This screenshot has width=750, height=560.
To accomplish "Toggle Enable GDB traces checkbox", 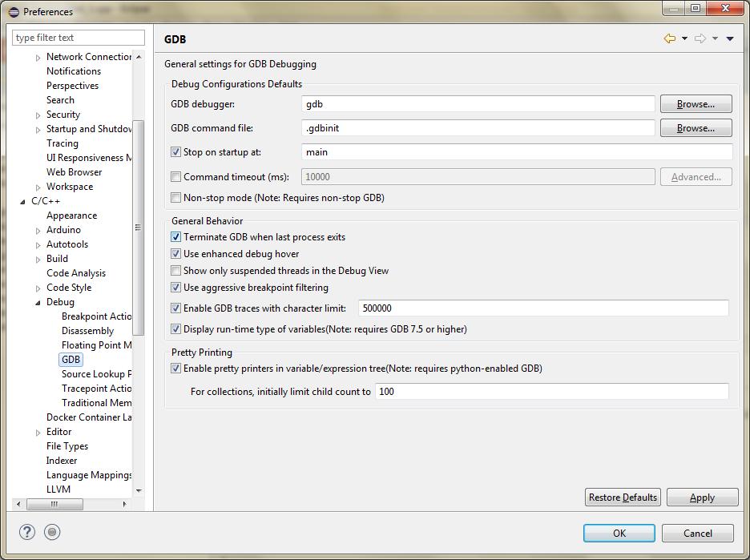I will 175,308.
